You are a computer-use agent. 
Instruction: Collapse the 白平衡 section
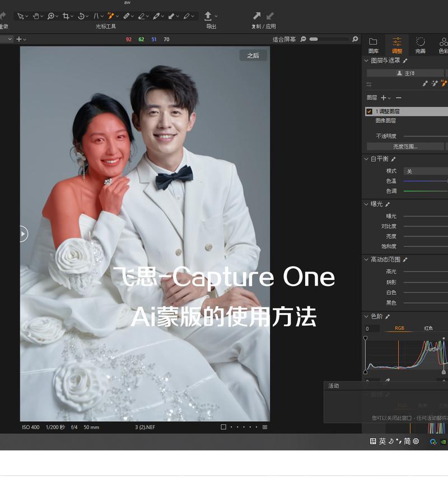coord(366,159)
